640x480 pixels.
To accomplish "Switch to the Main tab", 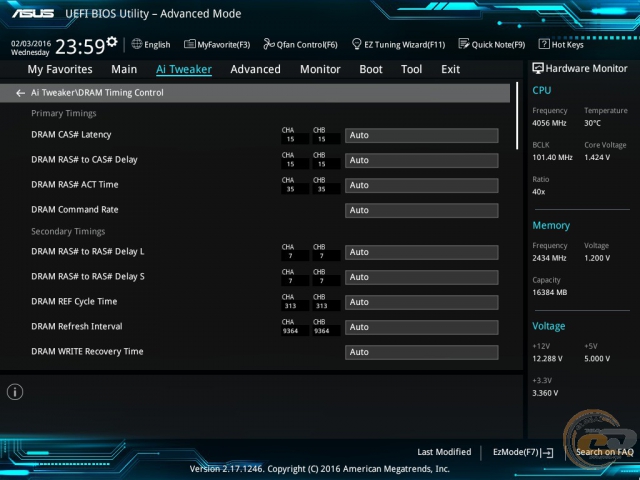I will point(124,69).
